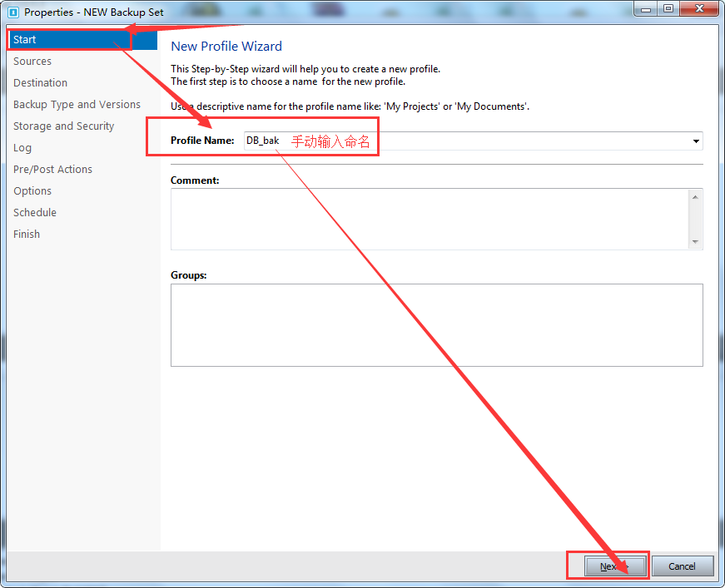Open Backup Type and Versions step
This screenshot has width=725, height=588.
pos(77,105)
